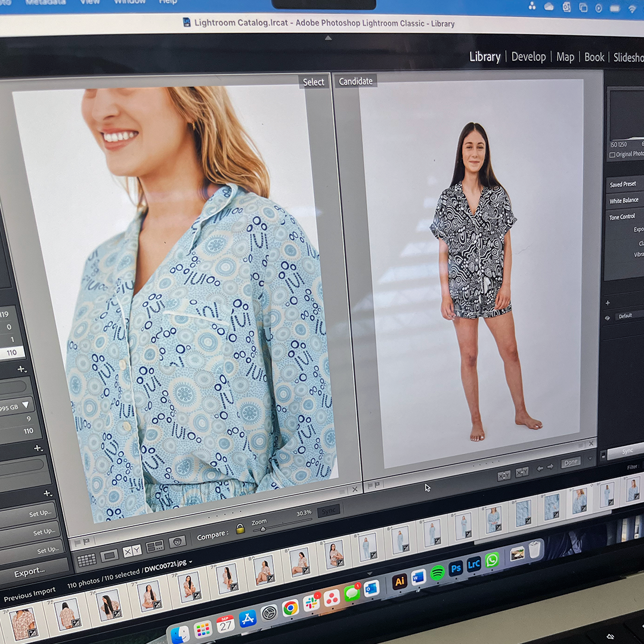This screenshot has width=644, height=644.
Task: Open the White Balance dropdown
Action: click(x=624, y=200)
